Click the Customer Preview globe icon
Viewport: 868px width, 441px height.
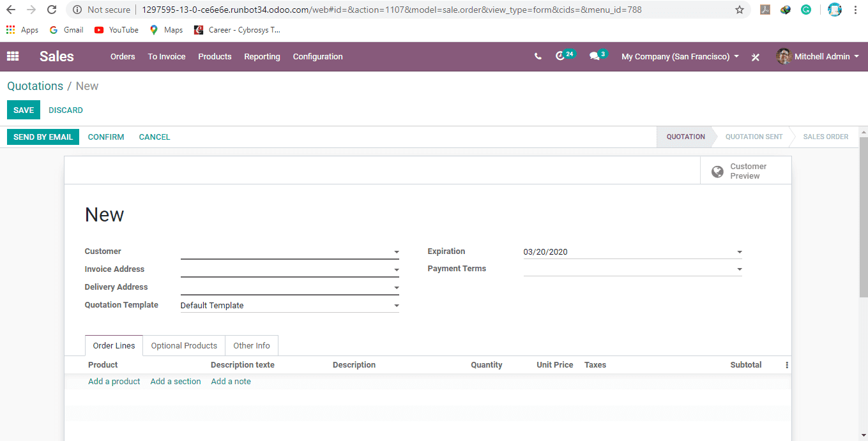pos(717,171)
